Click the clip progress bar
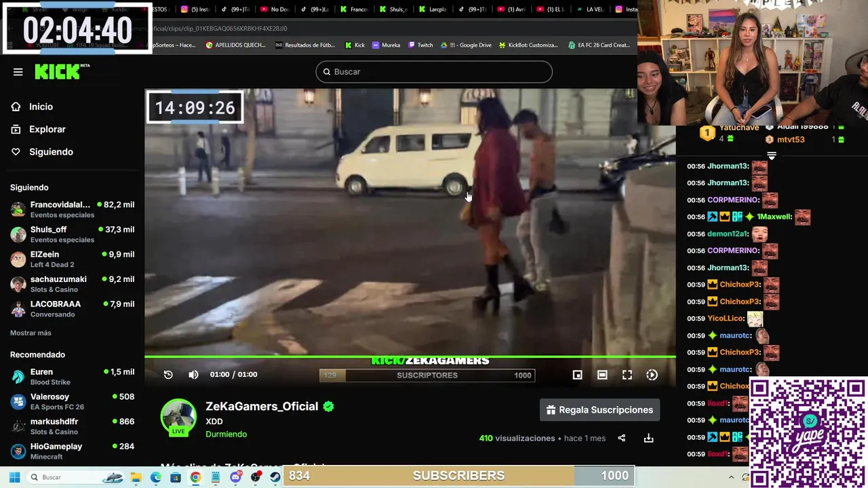The height and width of the screenshot is (488, 868). (410, 357)
